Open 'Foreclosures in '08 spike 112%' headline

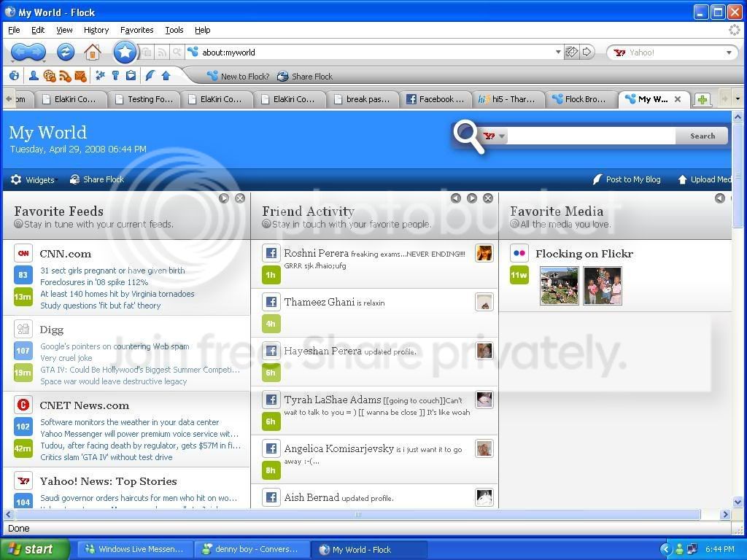[94, 282]
